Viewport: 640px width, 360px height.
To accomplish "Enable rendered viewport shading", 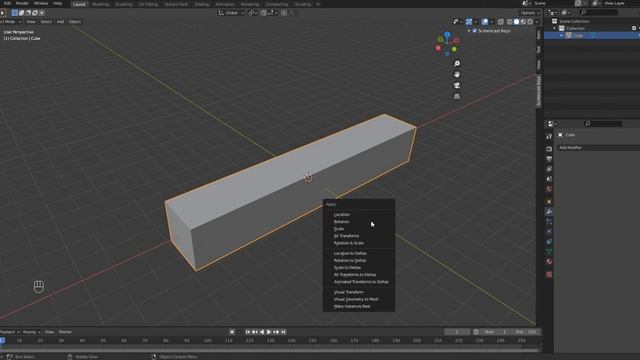I will 530,22.
